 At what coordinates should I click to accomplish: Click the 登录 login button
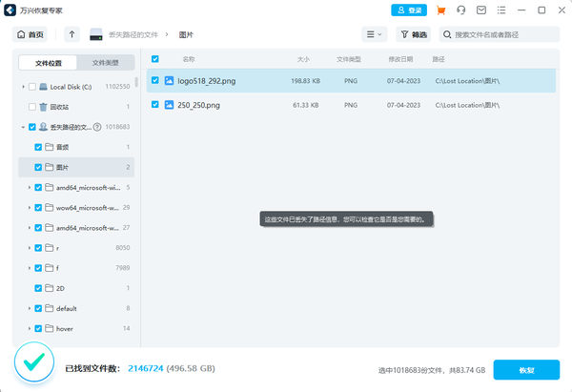click(x=409, y=10)
